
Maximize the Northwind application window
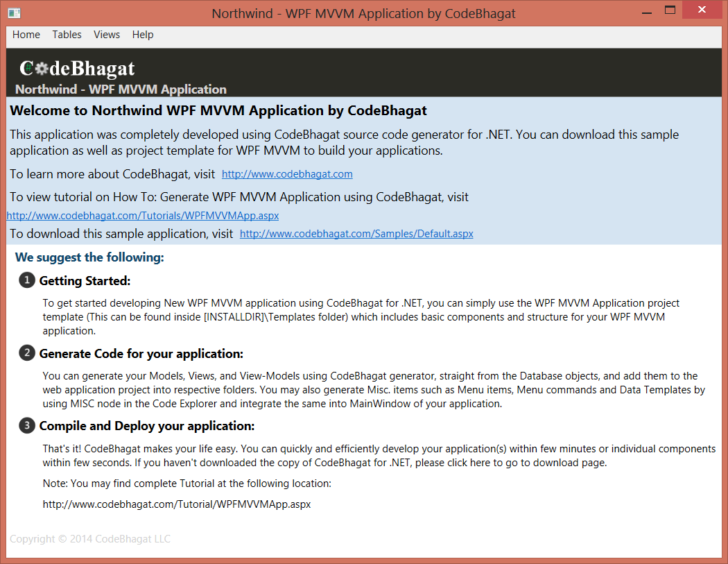point(670,10)
